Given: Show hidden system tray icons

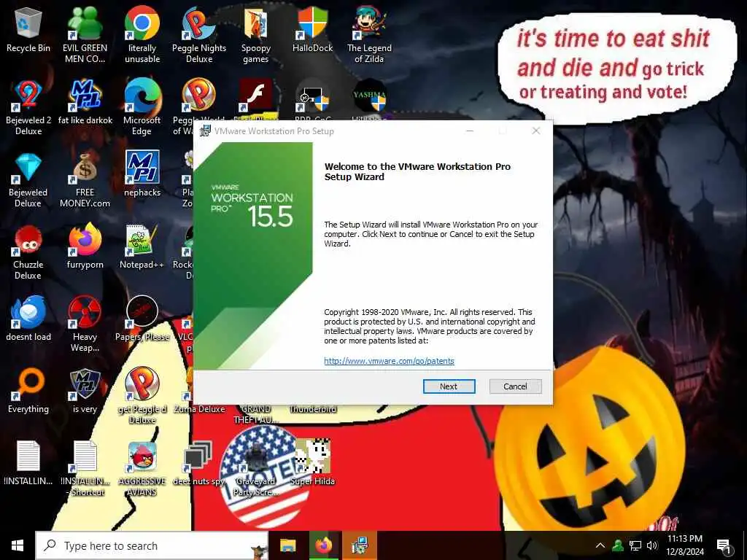Looking at the screenshot, I should coord(600,545).
